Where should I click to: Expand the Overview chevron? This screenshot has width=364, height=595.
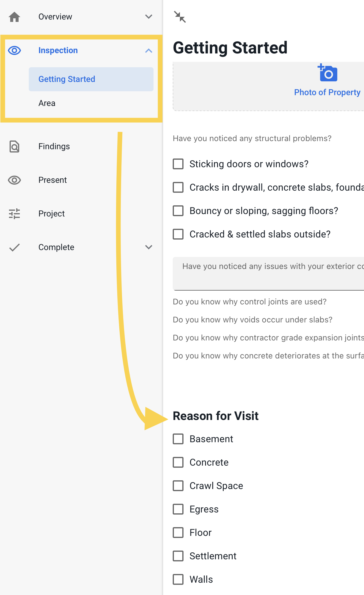click(149, 17)
